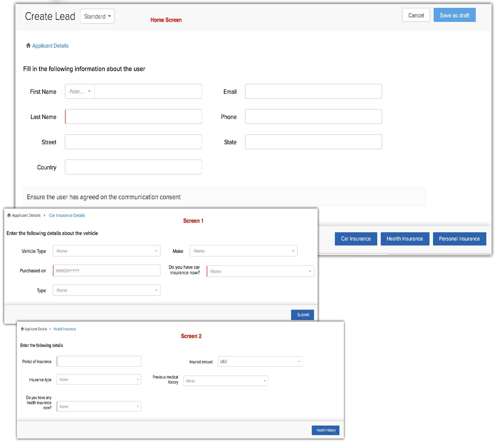The image size is (495, 448).
Task: Expand the Vehicle Type dropdown
Action: (x=106, y=251)
